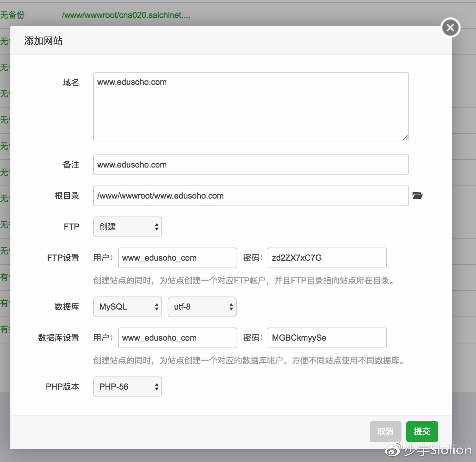Click the 根目录 path input field
The width and height of the screenshot is (476, 462).
tap(251, 196)
